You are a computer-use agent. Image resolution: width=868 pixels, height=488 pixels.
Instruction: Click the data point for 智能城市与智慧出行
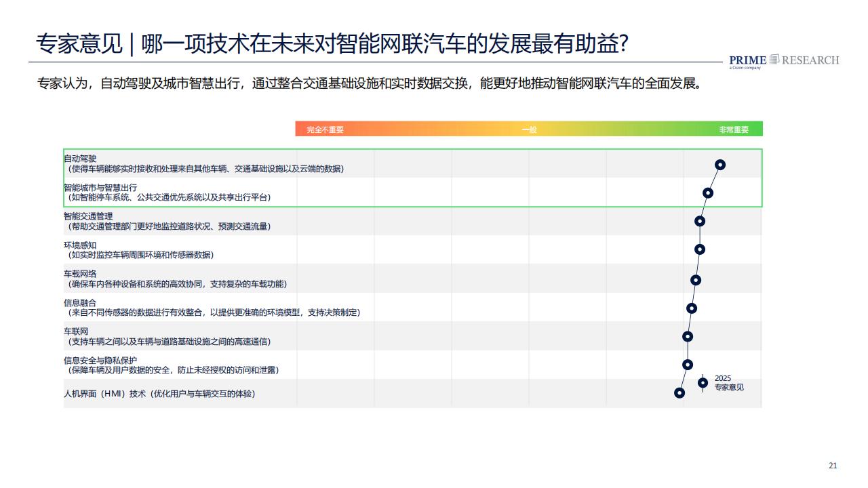(708, 193)
